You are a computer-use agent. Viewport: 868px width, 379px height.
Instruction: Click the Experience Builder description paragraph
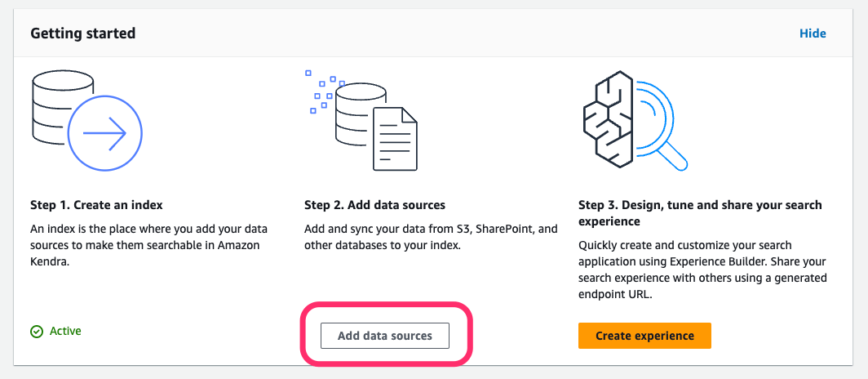point(702,270)
